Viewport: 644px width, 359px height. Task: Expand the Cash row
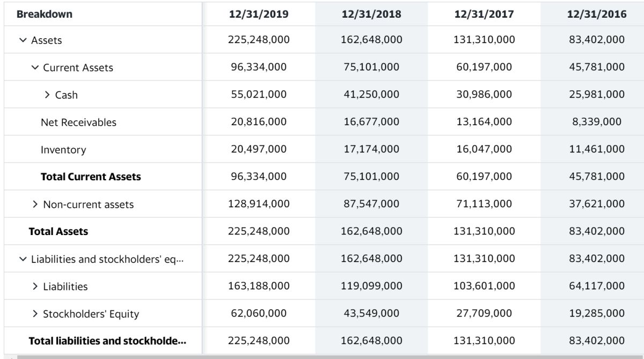coord(47,95)
